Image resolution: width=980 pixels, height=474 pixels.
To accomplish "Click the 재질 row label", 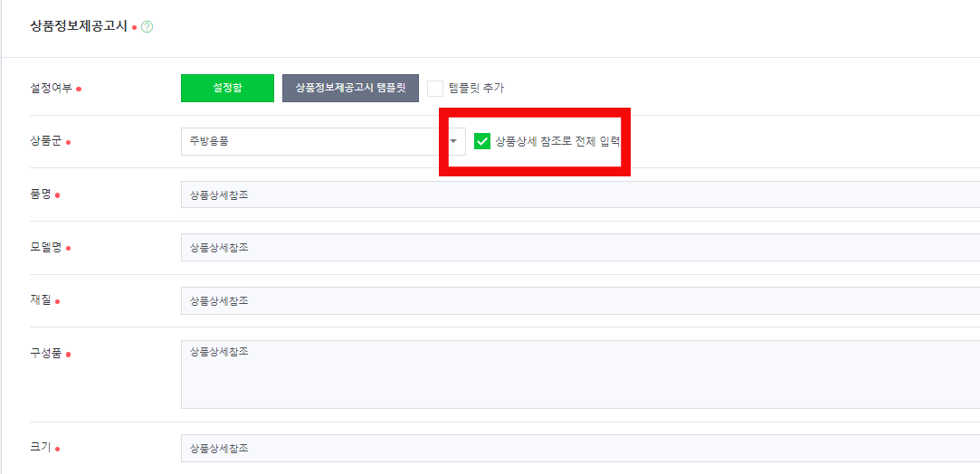I will click(41, 301).
